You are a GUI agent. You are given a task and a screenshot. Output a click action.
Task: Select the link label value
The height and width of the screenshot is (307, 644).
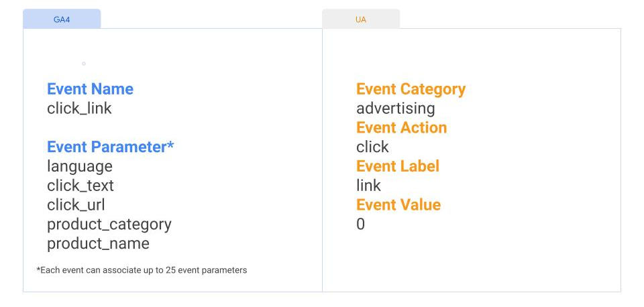tap(368, 186)
